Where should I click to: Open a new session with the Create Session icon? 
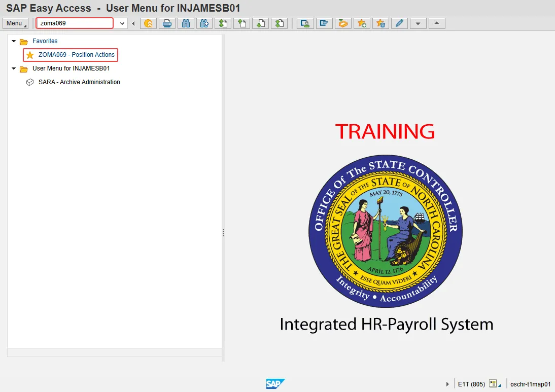tap(305, 23)
